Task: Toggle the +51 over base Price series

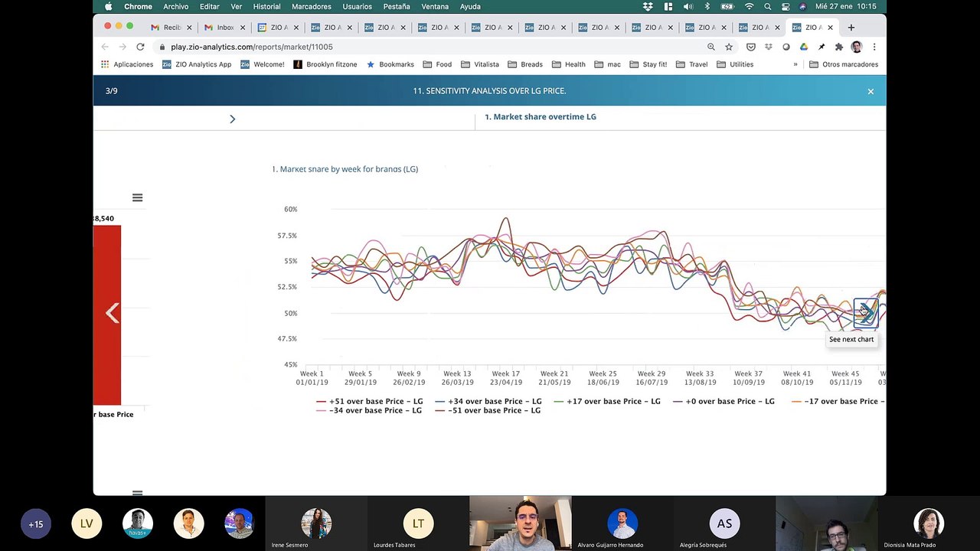Action: coord(369,401)
